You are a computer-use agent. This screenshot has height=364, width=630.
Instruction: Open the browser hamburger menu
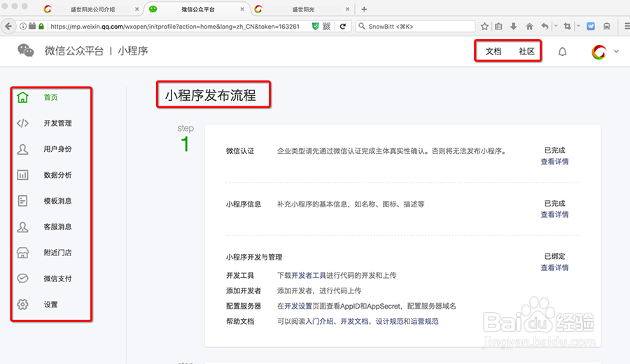(x=626, y=27)
